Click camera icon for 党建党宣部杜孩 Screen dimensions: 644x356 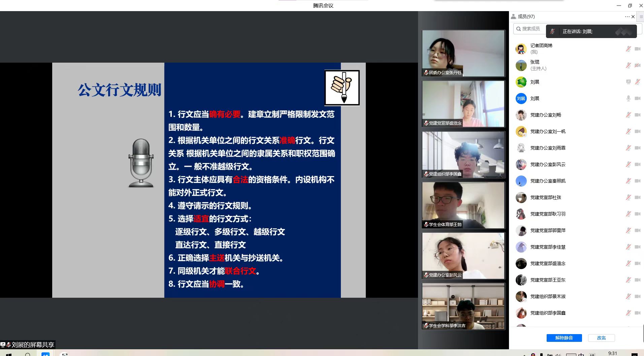(x=637, y=197)
